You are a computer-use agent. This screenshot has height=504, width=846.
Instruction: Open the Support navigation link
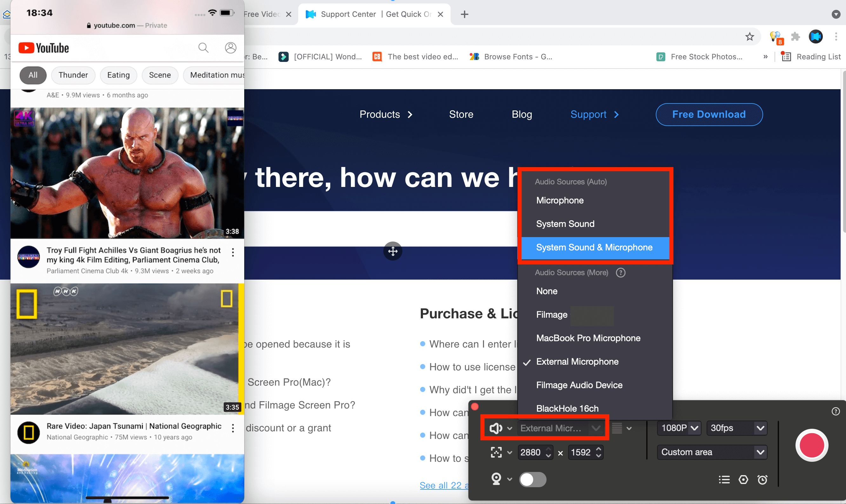click(x=594, y=115)
